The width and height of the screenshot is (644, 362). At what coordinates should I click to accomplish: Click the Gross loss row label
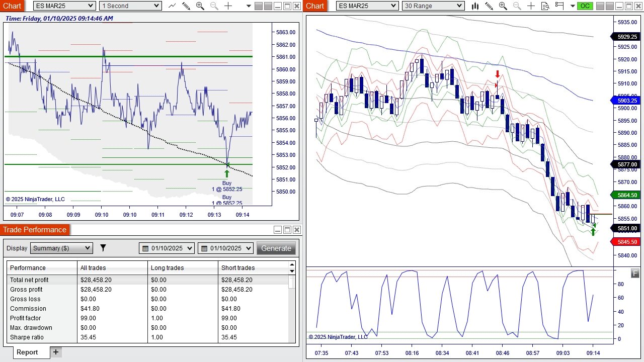[x=25, y=299]
